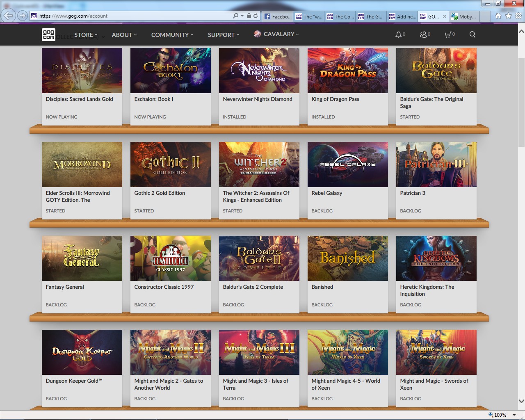
Task: Click the browser refresh icon
Action: pyautogui.click(x=256, y=16)
